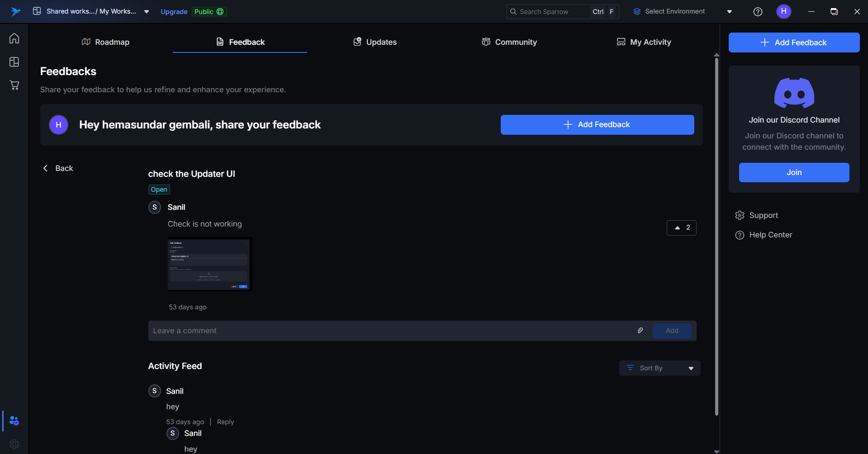Click the H profile avatar in title bar
The width and height of the screenshot is (868, 454).
[783, 11]
